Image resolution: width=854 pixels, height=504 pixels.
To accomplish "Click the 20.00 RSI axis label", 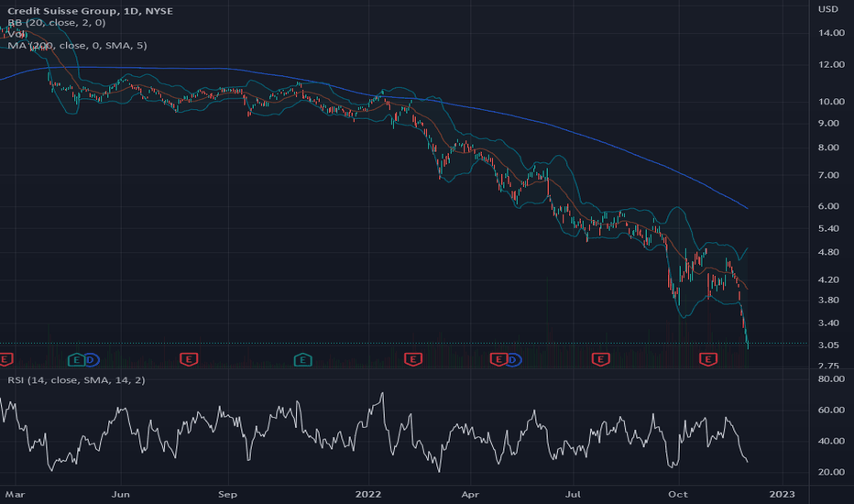I will [831, 472].
